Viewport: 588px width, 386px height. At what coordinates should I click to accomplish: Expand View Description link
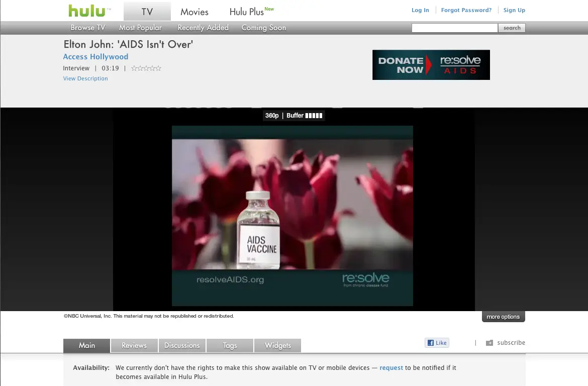(85, 78)
